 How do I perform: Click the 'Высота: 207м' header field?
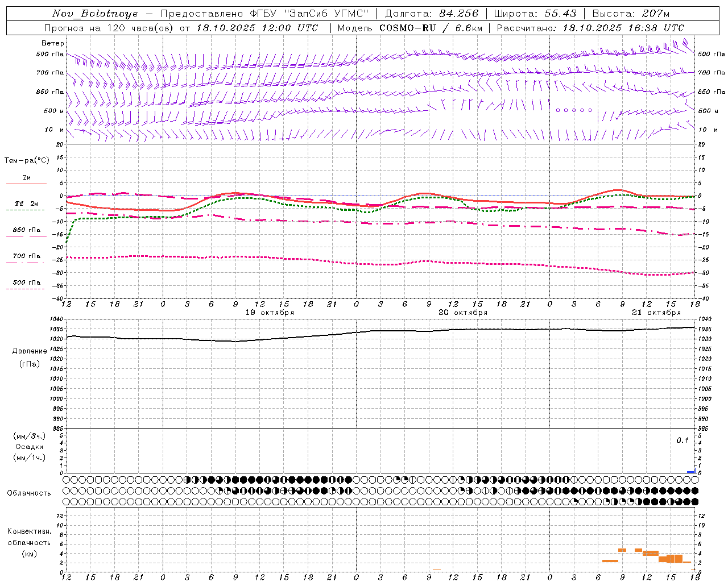click(631, 14)
